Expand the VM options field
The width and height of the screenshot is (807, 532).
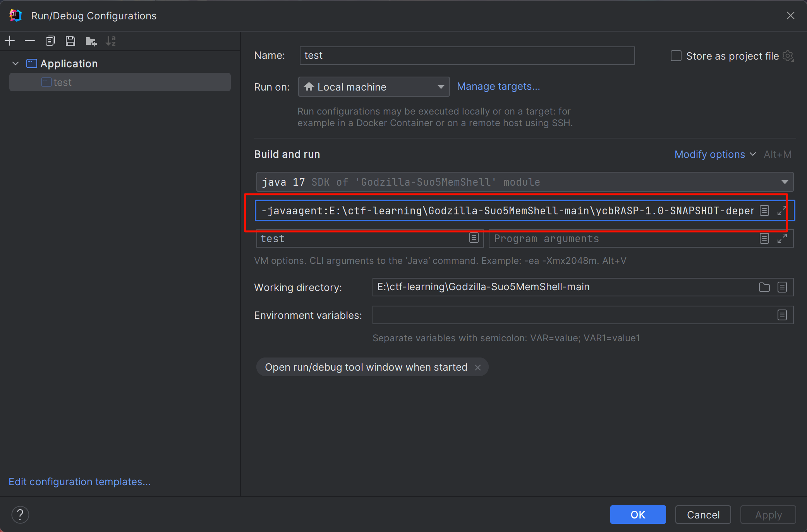pos(781,210)
